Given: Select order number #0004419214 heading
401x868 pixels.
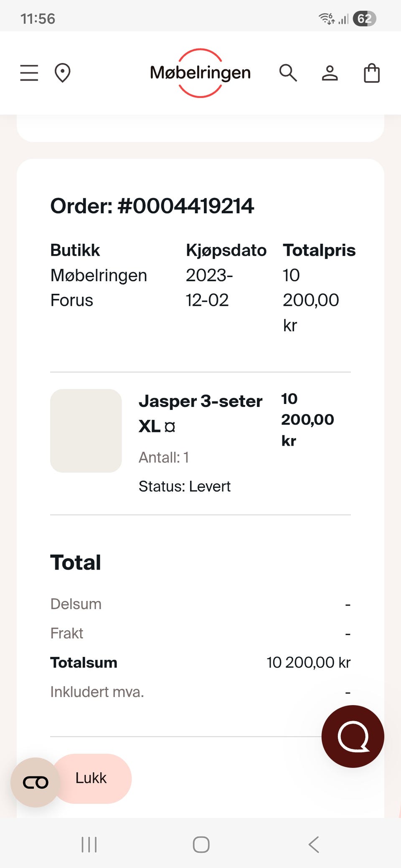Looking at the screenshot, I should click(152, 206).
